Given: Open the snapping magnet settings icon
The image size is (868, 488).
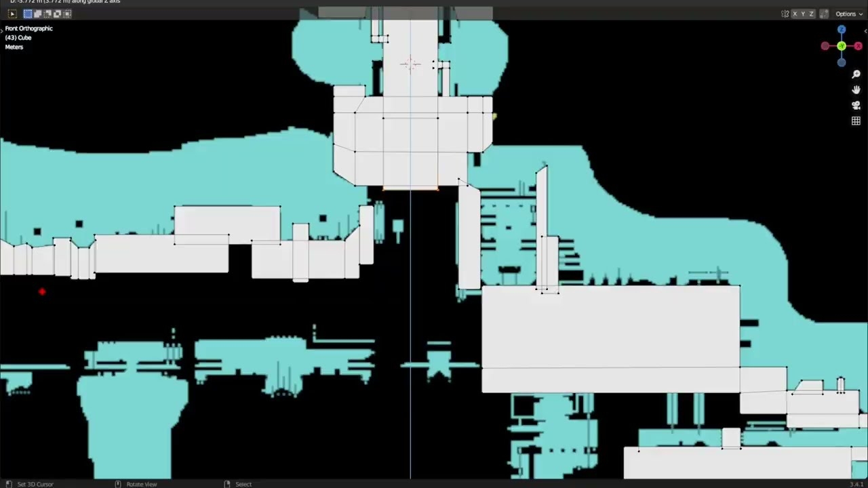Looking at the screenshot, I should tap(58, 14).
